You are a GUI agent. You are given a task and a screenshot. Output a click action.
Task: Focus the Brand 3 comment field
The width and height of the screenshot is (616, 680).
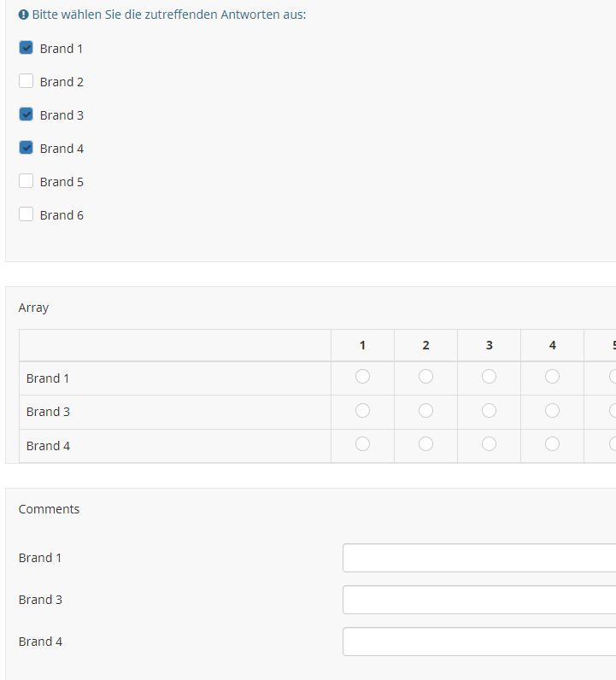tap(478, 600)
